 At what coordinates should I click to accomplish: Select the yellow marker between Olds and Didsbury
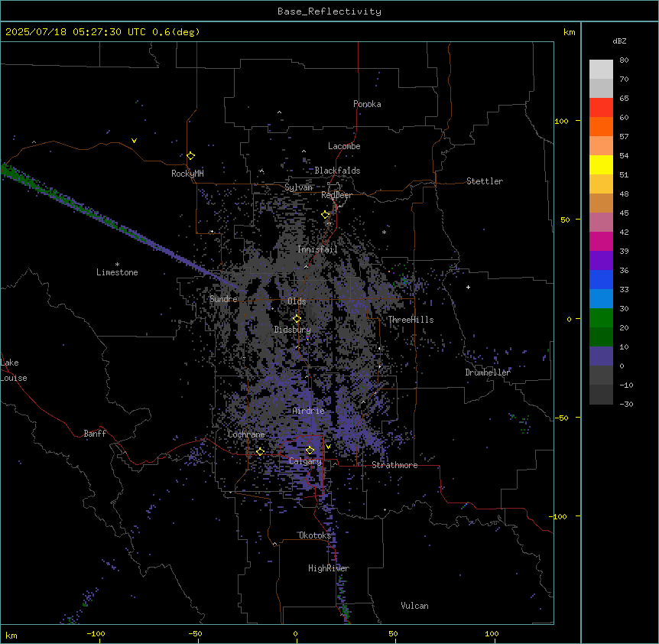297,319
